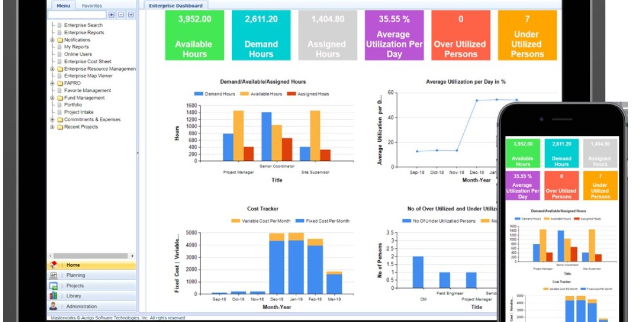Viewport: 644px width, 322px height.
Task: Click the document icon beside Portfolio
Action: (x=60, y=105)
